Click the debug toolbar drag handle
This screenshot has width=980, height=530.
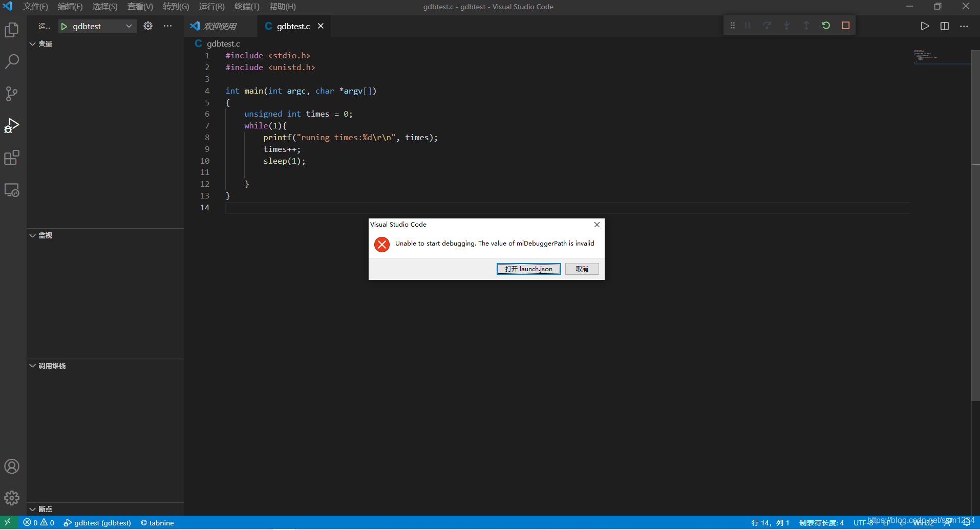[x=733, y=26]
